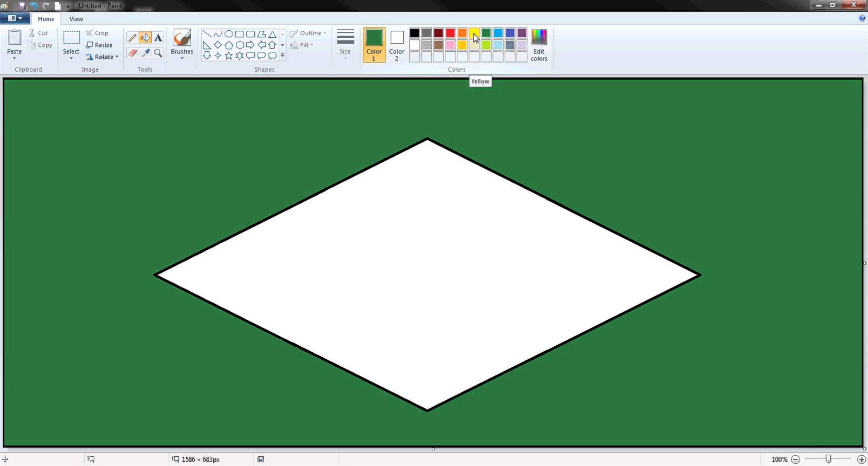Choose the Pentagon shape
Image resolution: width=868 pixels, height=466 pixels.
(229, 45)
